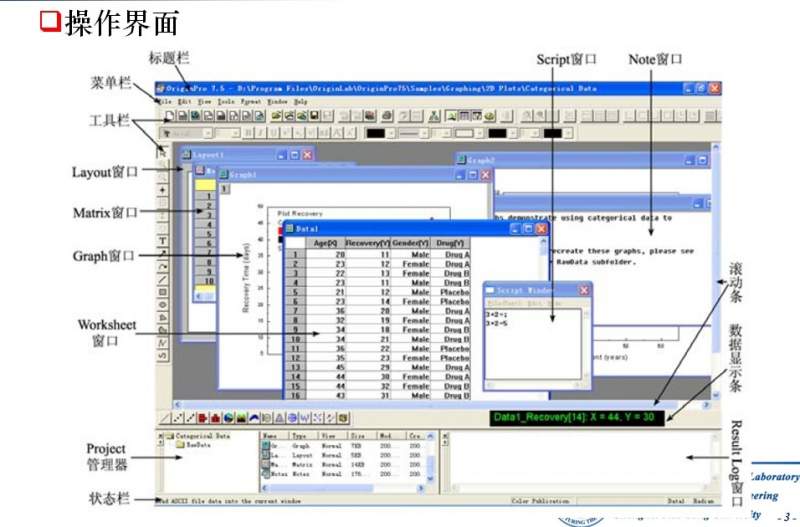800x527 pixels.
Task: Select the Freehand S-shaped drawing tool
Action: pyautogui.click(x=162, y=356)
